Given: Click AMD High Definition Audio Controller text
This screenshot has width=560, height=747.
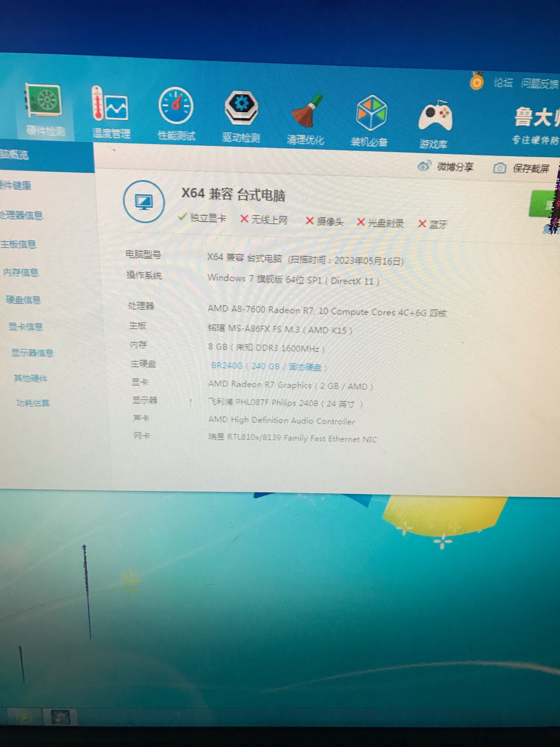Looking at the screenshot, I should [281, 421].
